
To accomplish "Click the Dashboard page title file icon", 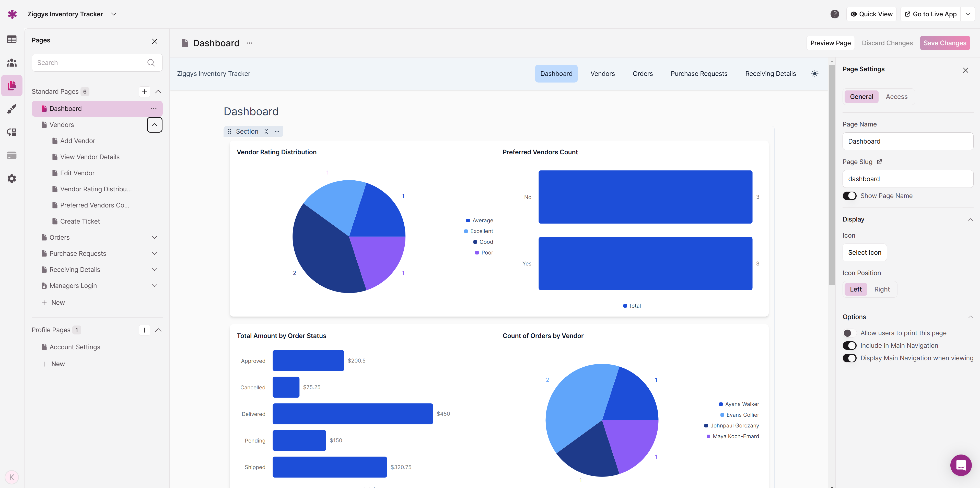I will [x=185, y=43].
